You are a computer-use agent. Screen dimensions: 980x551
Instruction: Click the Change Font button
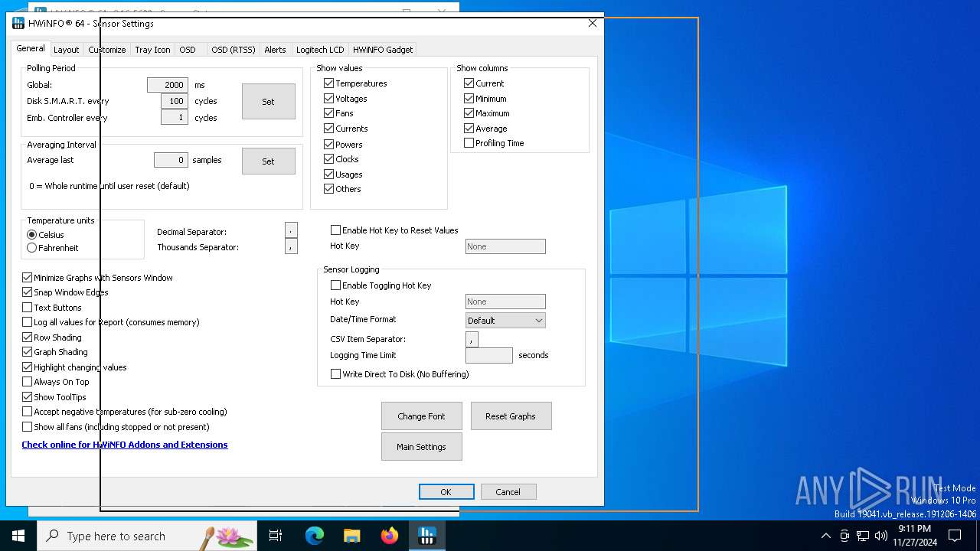click(421, 416)
